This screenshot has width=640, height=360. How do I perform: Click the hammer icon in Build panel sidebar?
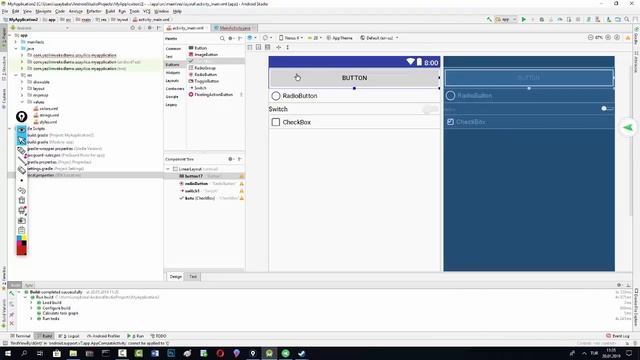coord(11,293)
